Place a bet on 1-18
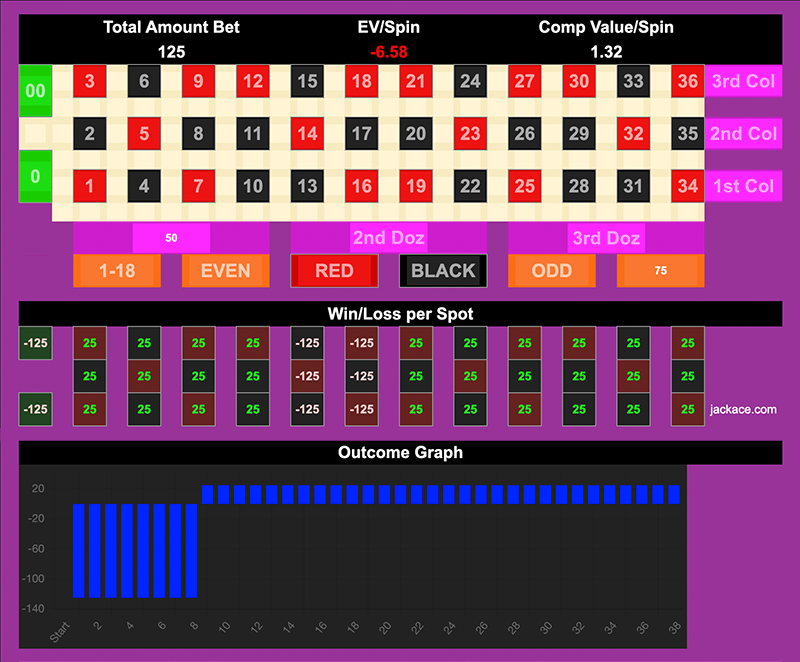 click(x=117, y=271)
